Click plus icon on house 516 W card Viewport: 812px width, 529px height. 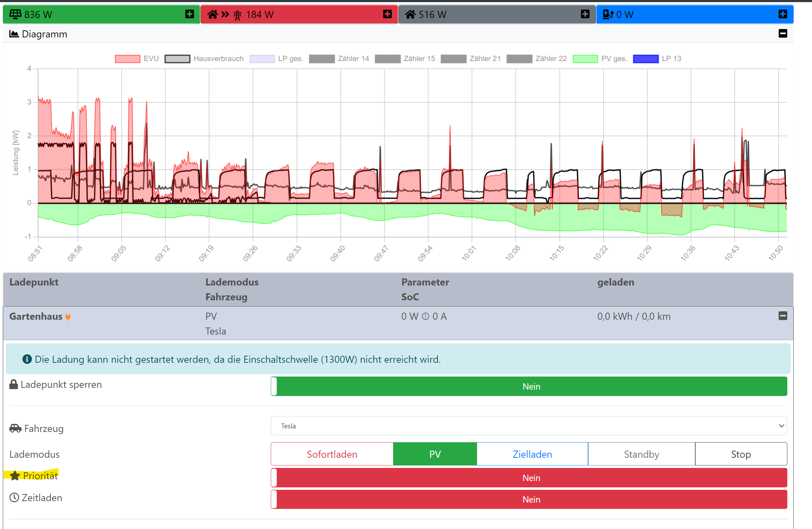(x=585, y=14)
